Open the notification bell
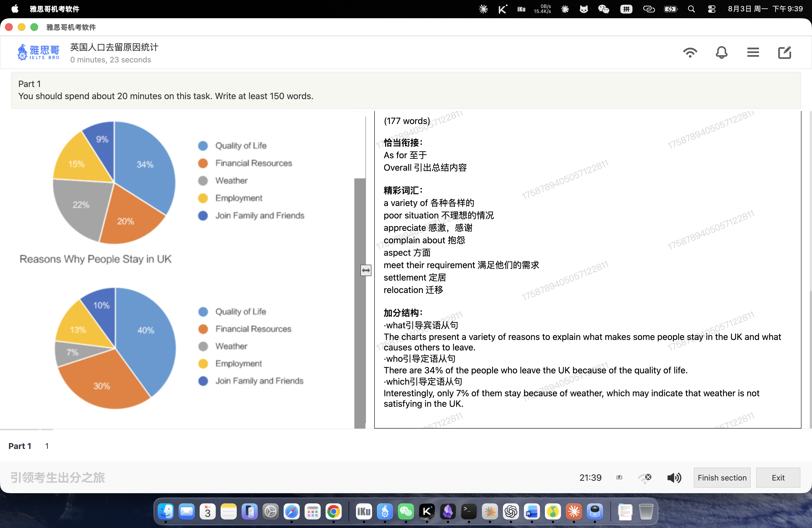Screen dimensions: 812x528 pos(721,52)
